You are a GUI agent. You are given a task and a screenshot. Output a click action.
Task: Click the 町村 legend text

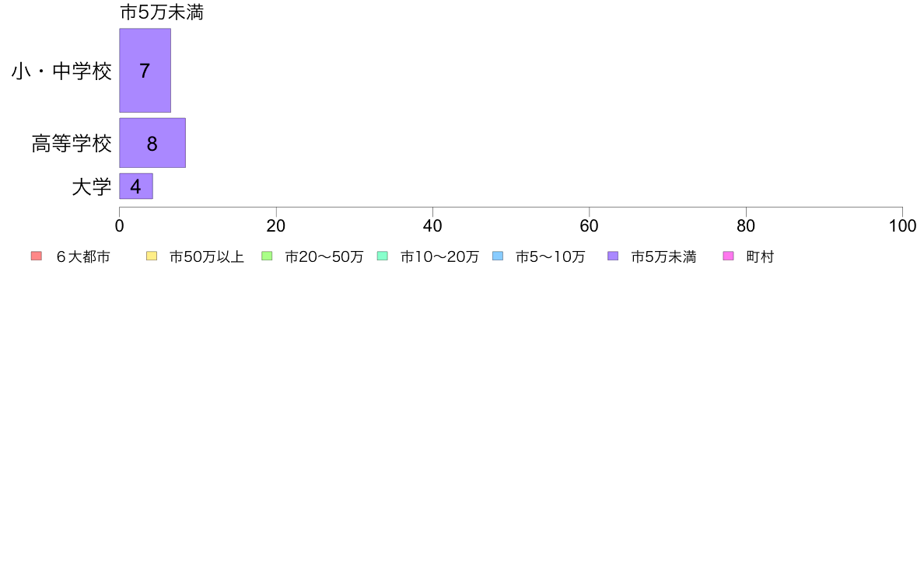[x=760, y=256]
